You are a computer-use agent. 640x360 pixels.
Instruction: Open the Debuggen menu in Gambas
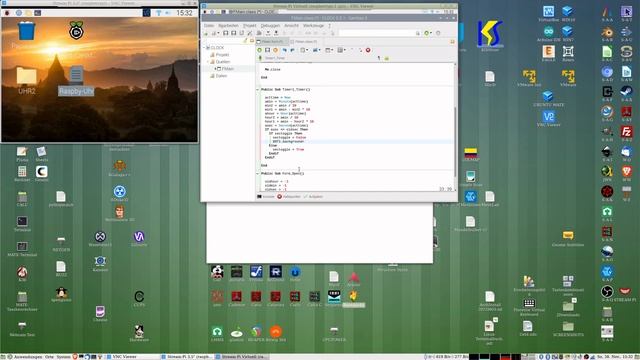270,25
